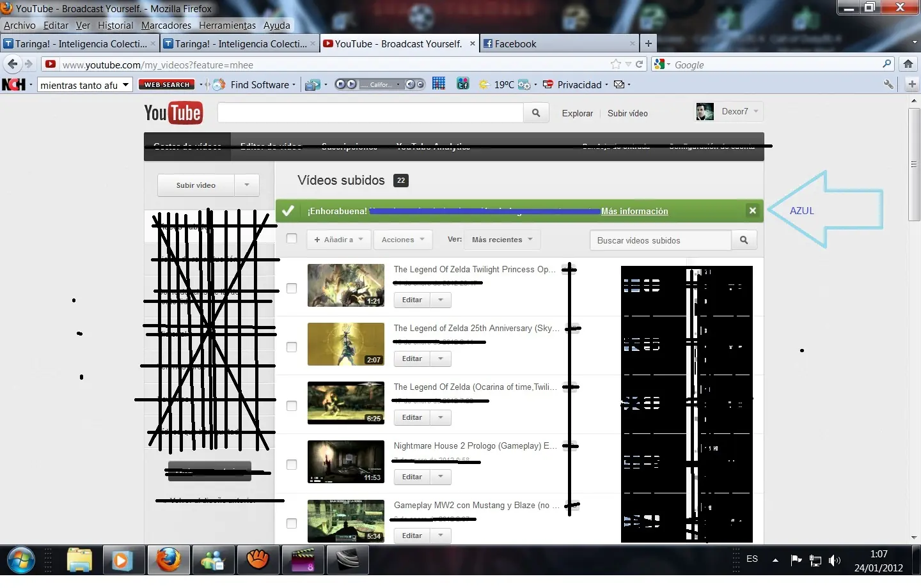Bookmark this page with the star icon

point(616,65)
